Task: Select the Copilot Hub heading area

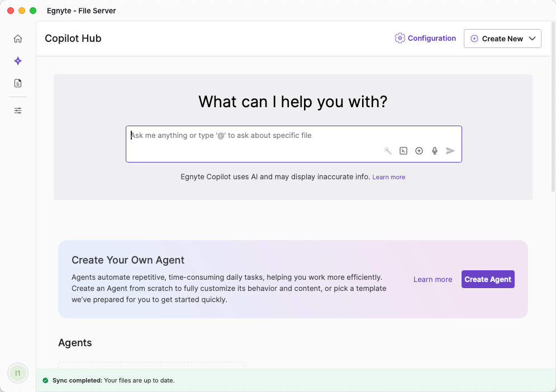Action: point(73,39)
